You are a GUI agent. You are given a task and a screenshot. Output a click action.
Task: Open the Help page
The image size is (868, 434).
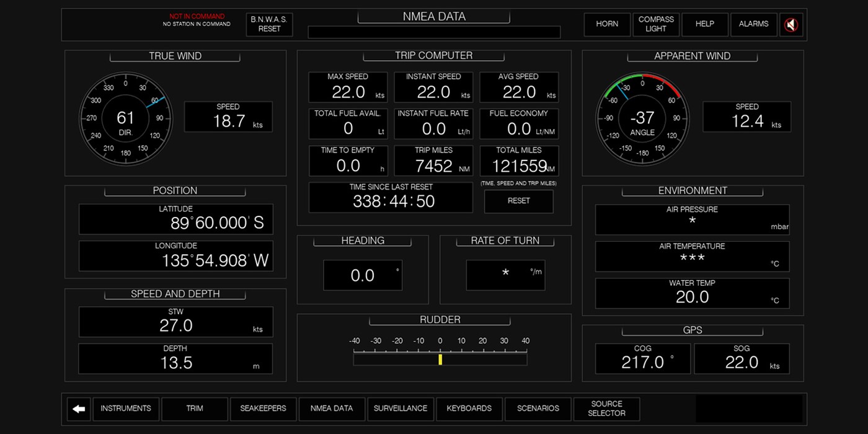pos(705,24)
